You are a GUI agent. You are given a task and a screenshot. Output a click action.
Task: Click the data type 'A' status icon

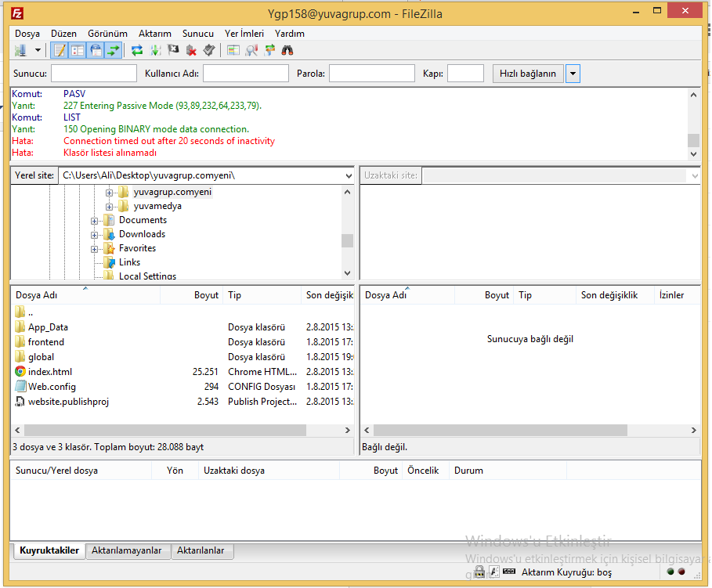(x=494, y=572)
